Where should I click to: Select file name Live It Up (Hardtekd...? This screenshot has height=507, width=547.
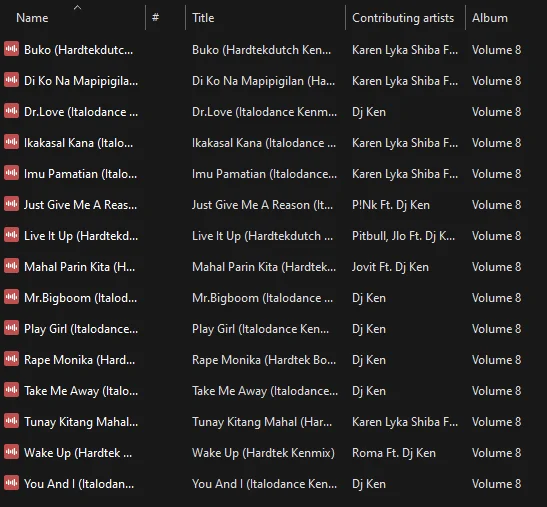81,236
